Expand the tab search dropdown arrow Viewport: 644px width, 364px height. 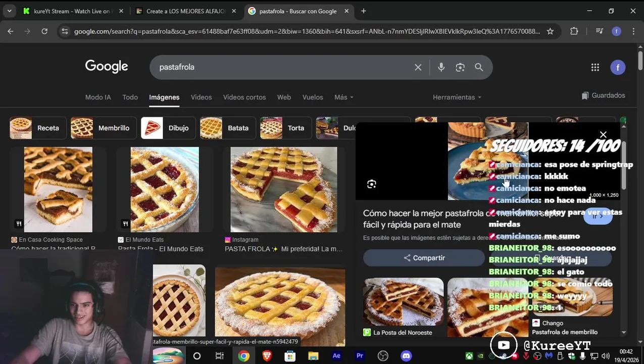pyautogui.click(x=9, y=11)
